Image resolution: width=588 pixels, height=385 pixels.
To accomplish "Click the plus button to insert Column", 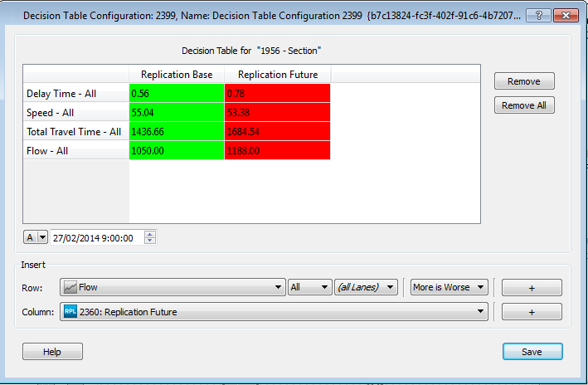I will tap(532, 312).
